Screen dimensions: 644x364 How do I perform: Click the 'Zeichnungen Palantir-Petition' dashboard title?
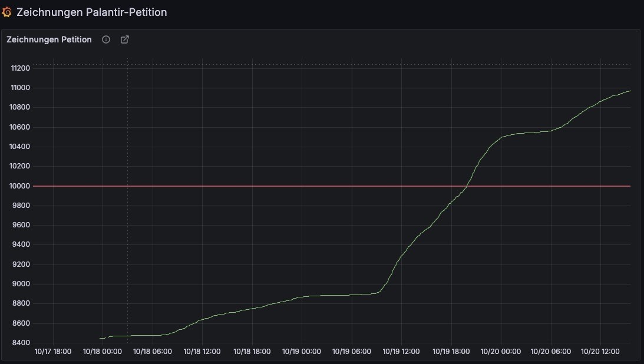click(x=91, y=12)
